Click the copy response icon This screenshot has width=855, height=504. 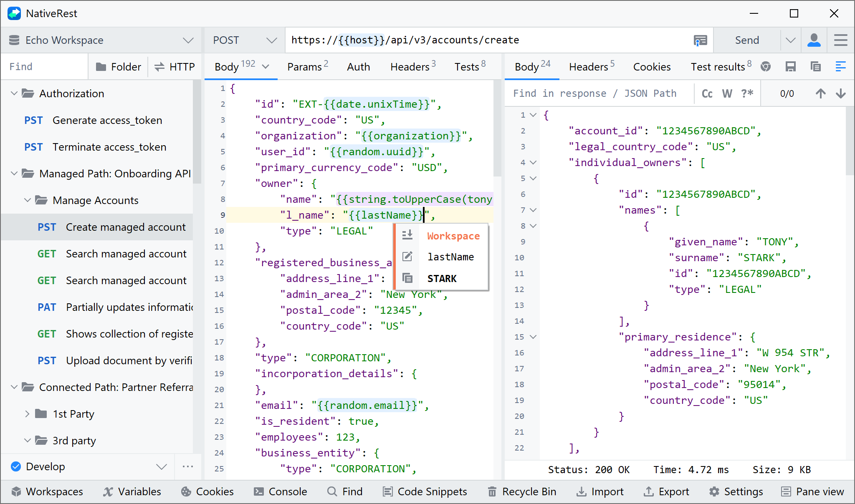(815, 67)
